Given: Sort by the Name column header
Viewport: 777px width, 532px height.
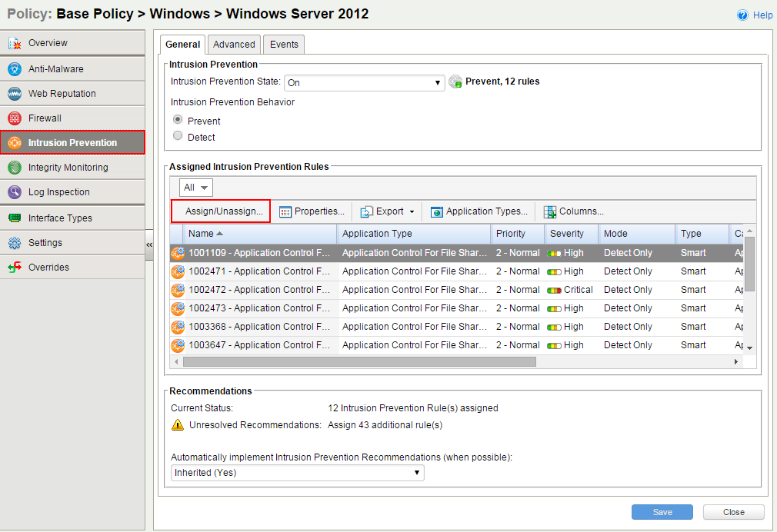Looking at the screenshot, I should [x=261, y=234].
